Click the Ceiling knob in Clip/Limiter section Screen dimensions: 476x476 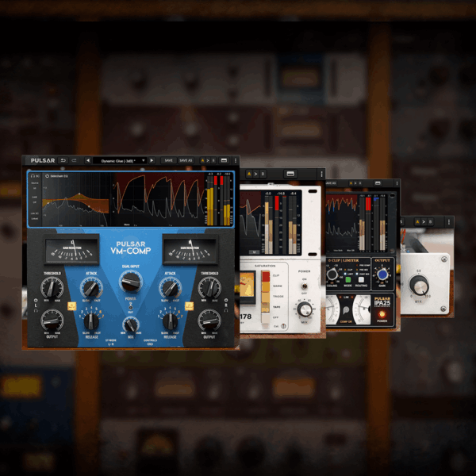332,274
